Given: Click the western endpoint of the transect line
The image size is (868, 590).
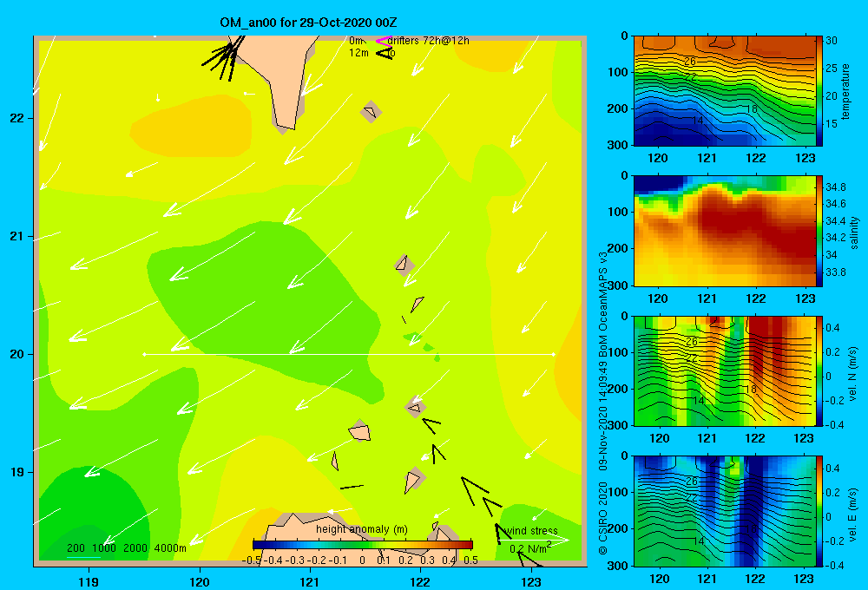Looking at the screenshot, I should coord(144,354).
